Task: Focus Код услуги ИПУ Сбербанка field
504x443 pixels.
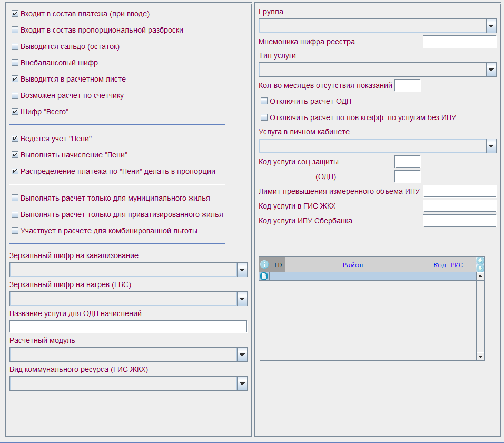Action: coord(459,221)
